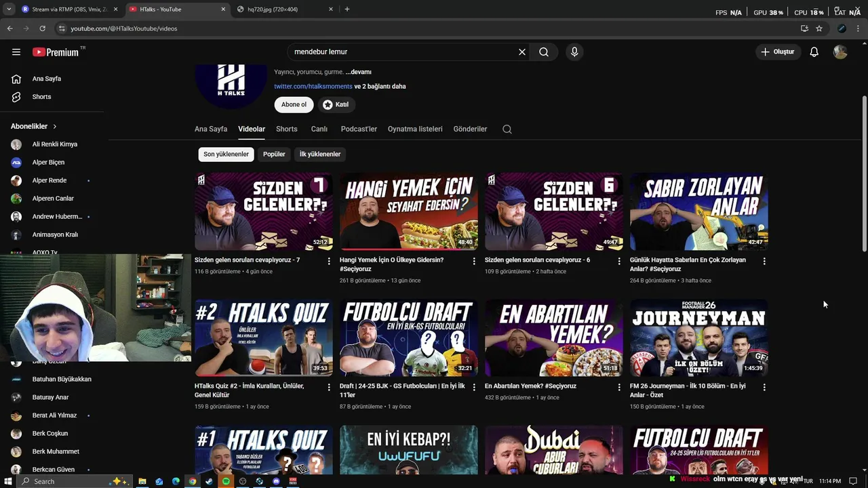Viewport: 868px width, 488px height.
Task: Open a new browser tab with plus
Action: (347, 9)
